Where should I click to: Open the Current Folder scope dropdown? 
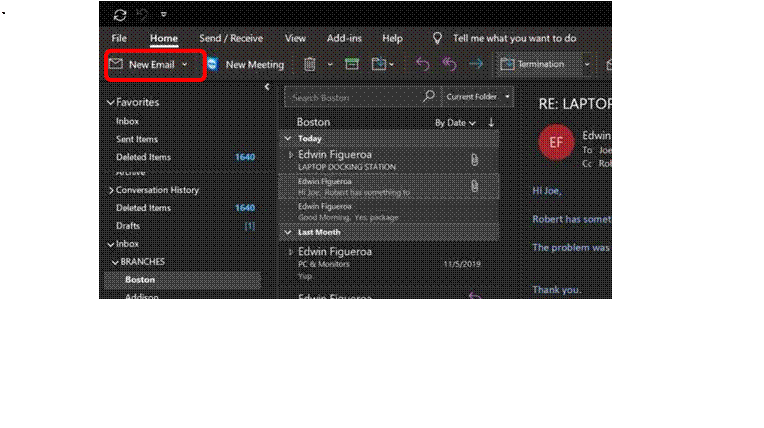[x=478, y=97]
